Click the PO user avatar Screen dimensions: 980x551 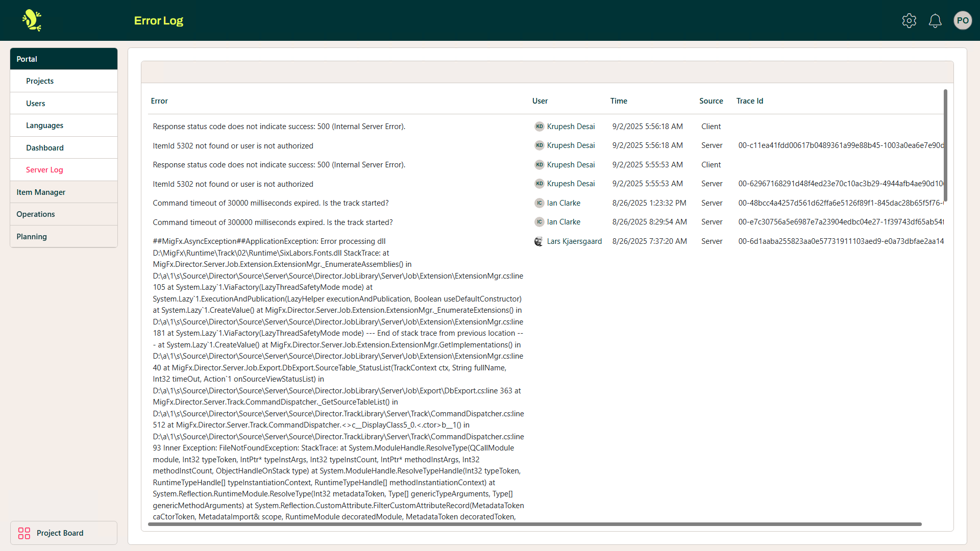tap(963, 20)
